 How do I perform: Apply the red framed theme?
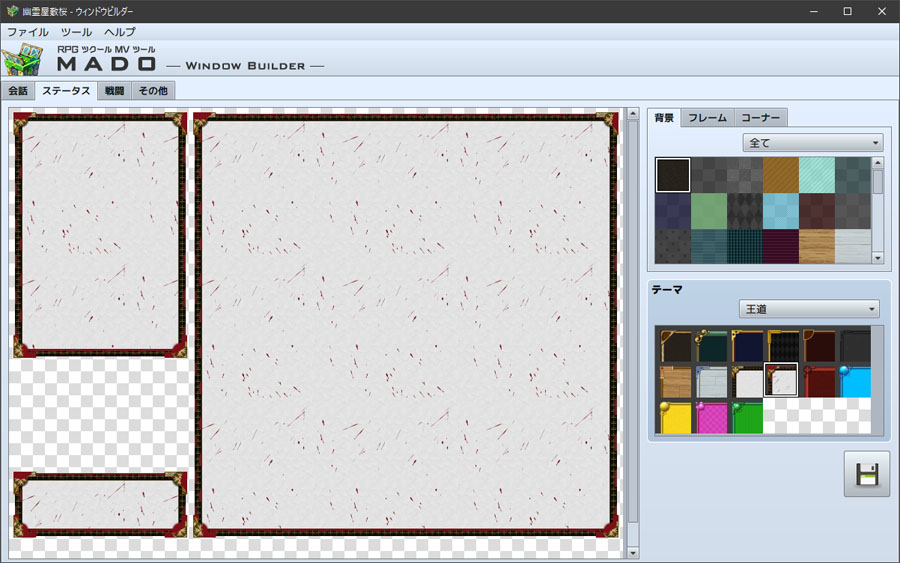[x=819, y=381]
